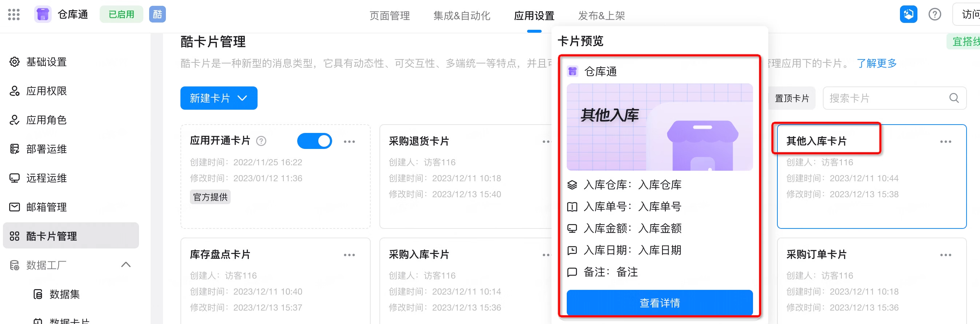This screenshot has width=980, height=324.
Task: Open the help question mark icon
Action: tap(935, 15)
